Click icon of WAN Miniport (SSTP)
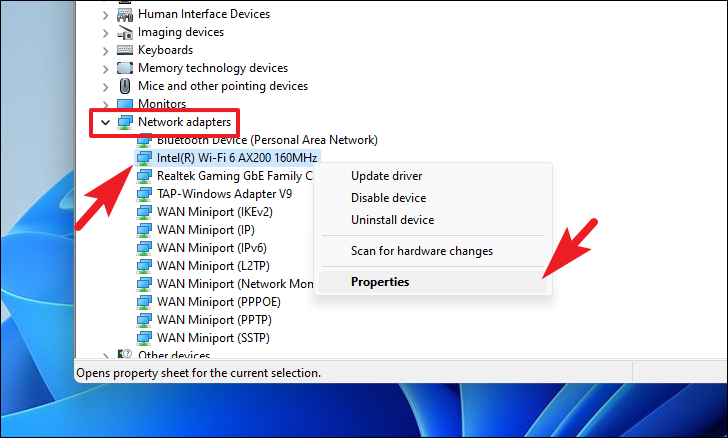The height and width of the screenshot is (438, 728). 144,338
